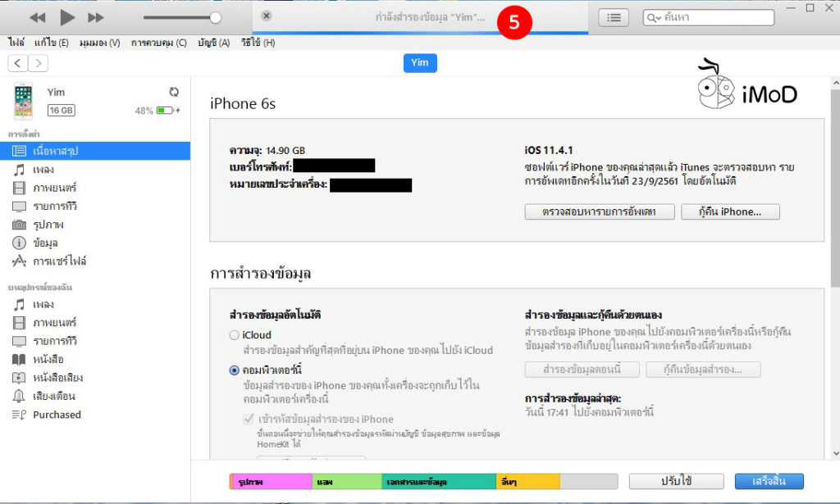Click the sync icon next to Yim
Image resolution: width=840 pixels, height=504 pixels.
click(x=173, y=92)
